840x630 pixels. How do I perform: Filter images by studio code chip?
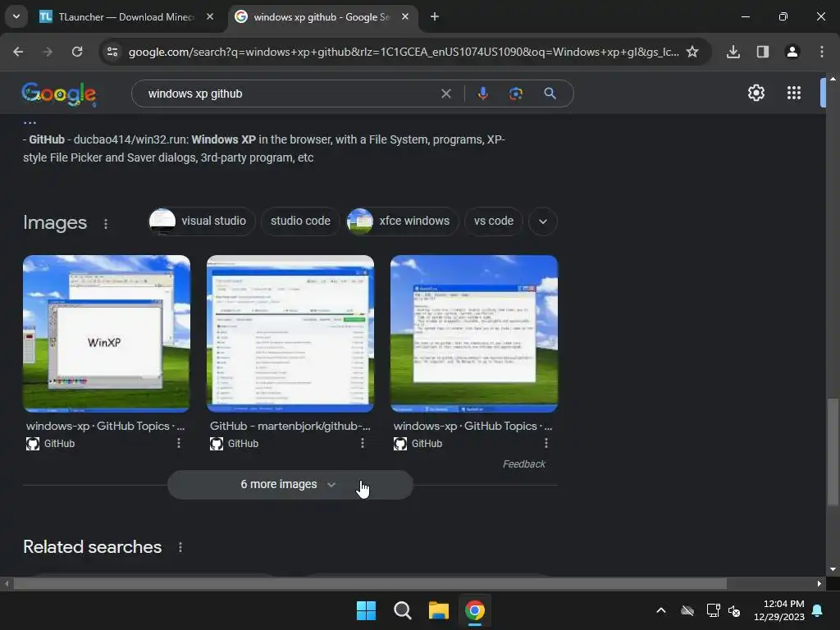300,221
